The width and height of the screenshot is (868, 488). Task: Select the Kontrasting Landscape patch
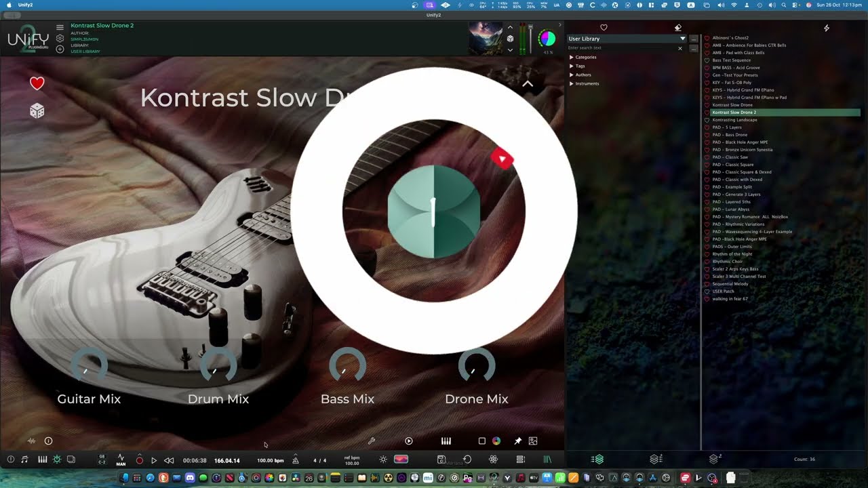pyautogui.click(x=734, y=120)
